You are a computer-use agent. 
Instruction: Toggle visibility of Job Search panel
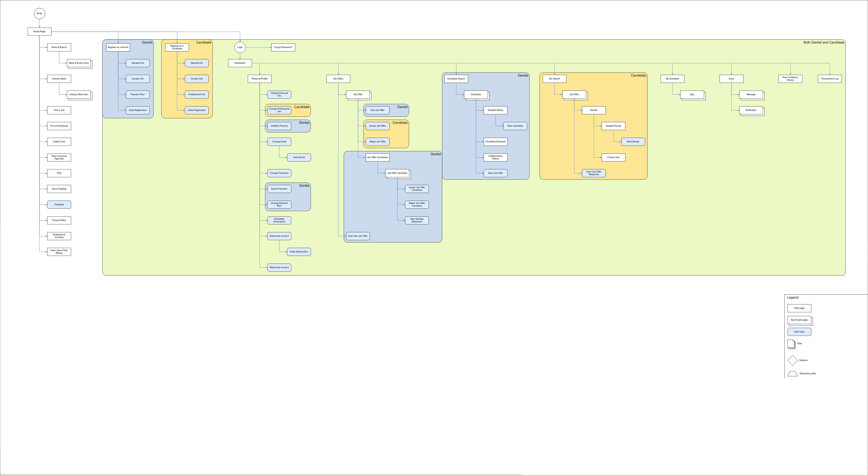pyautogui.click(x=553, y=78)
